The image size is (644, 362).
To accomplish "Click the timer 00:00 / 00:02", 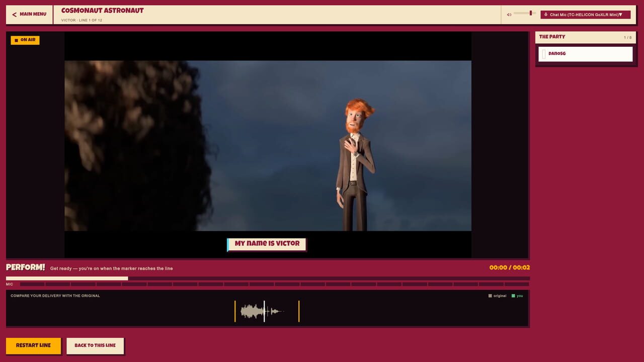I will tap(509, 268).
